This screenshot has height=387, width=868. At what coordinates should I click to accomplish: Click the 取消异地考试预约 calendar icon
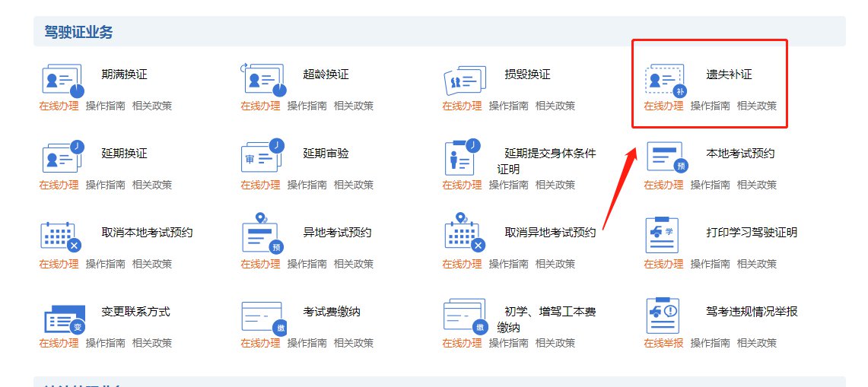pyautogui.click(x=465, y=233)
